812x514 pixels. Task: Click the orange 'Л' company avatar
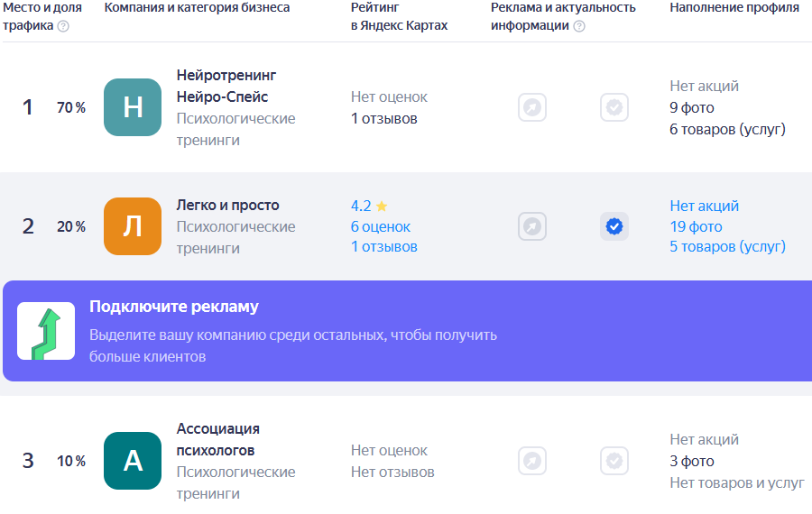133,226
